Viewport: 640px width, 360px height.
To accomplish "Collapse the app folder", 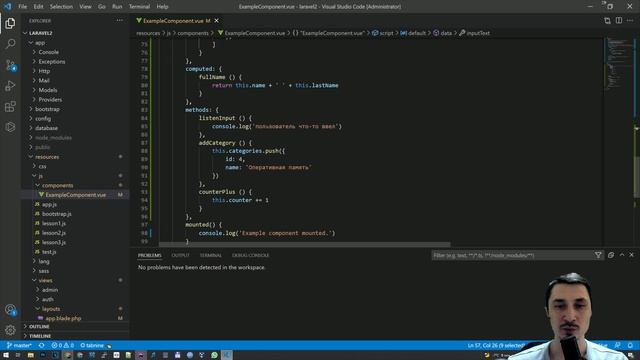I will pyautogui.click(x=40, y=42).
